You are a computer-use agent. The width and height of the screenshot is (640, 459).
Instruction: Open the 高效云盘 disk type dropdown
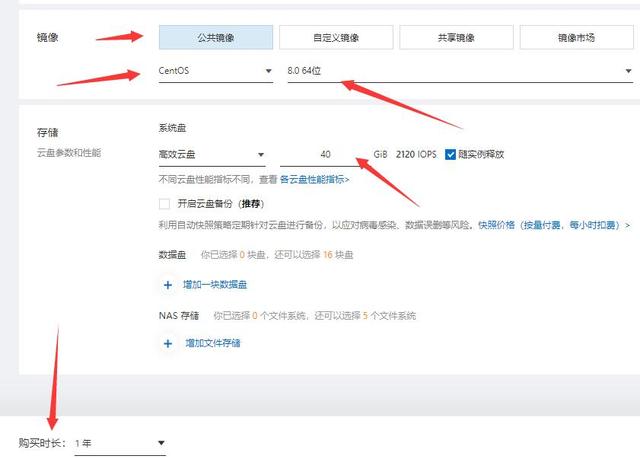coord(210,155)
